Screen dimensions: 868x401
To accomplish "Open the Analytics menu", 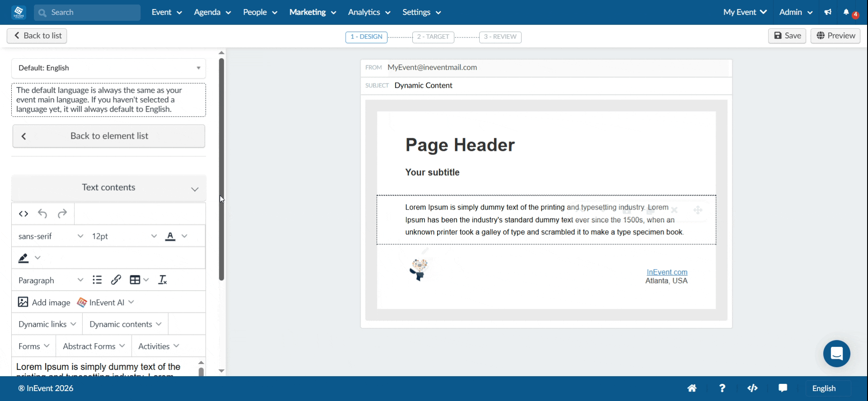I will (x=369, y=12).
